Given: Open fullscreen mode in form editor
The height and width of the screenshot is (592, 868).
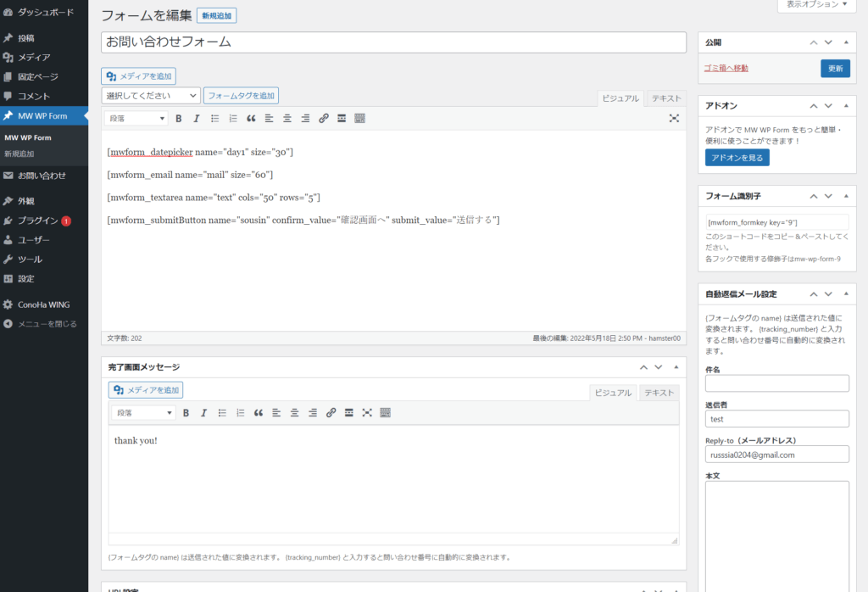Looking at the screenshot, I should coord(674,119).
